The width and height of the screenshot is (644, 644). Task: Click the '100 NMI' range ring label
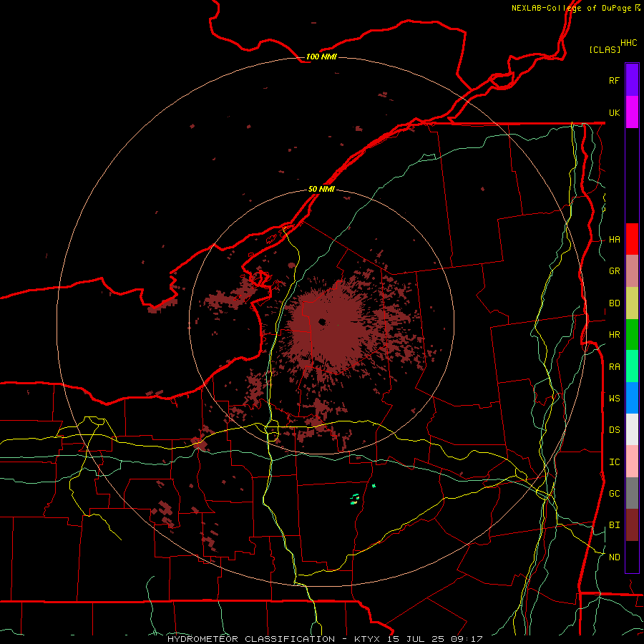(x=321, y=57)
